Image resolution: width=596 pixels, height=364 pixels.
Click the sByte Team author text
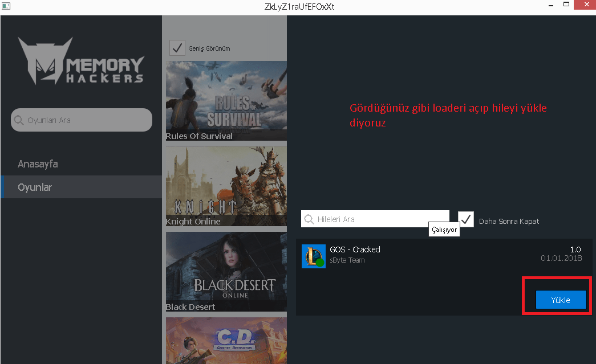[x=347, y=260]
